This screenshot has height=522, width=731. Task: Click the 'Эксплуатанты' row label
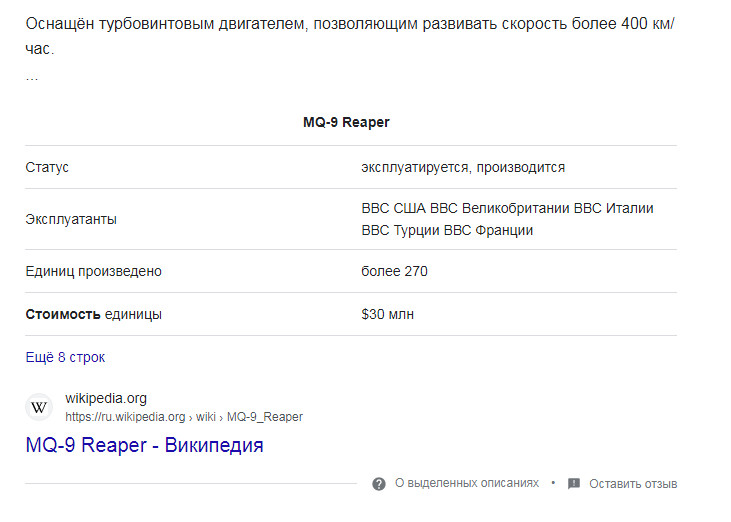pos(71,220)
